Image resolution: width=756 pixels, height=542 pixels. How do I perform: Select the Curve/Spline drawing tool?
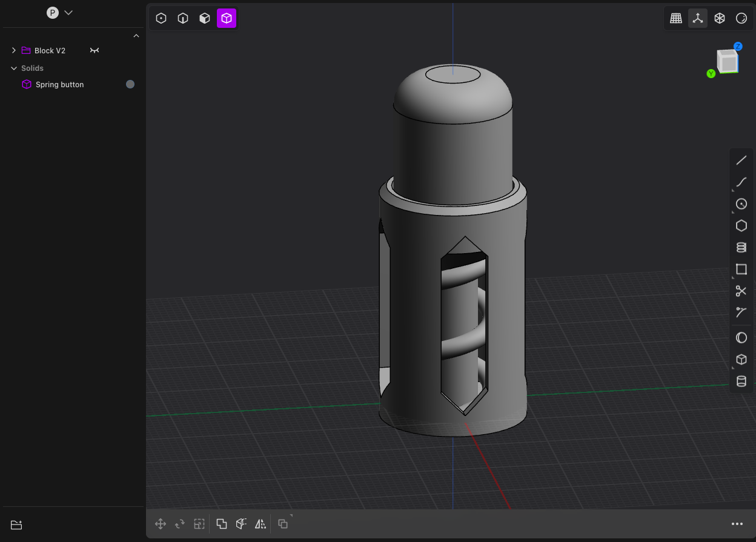pos(741,182)
